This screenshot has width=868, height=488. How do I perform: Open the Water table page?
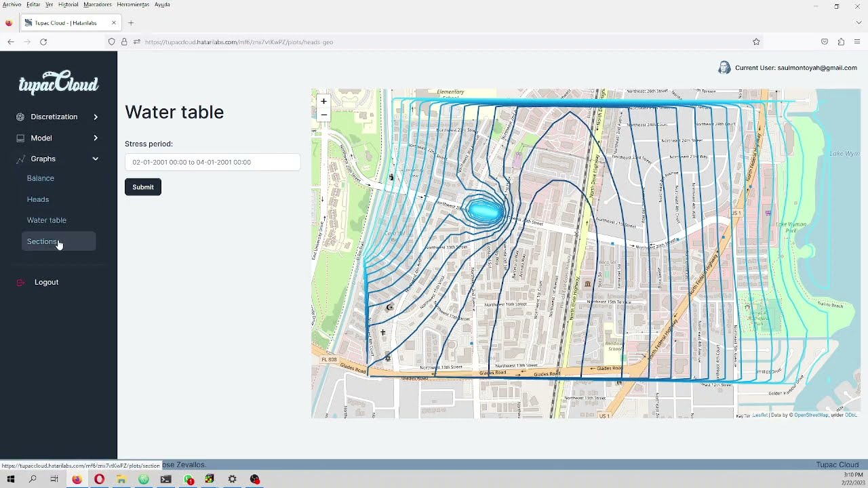click(x=47, y=220)
